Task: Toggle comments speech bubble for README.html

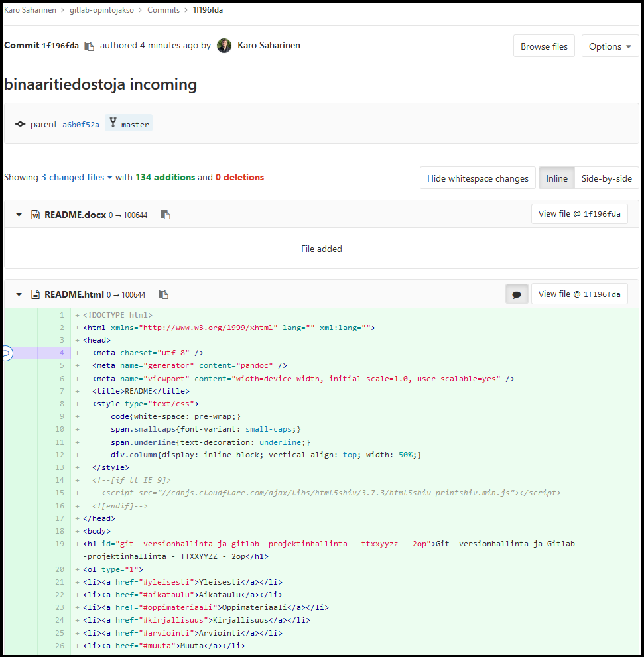Action: 517,294
